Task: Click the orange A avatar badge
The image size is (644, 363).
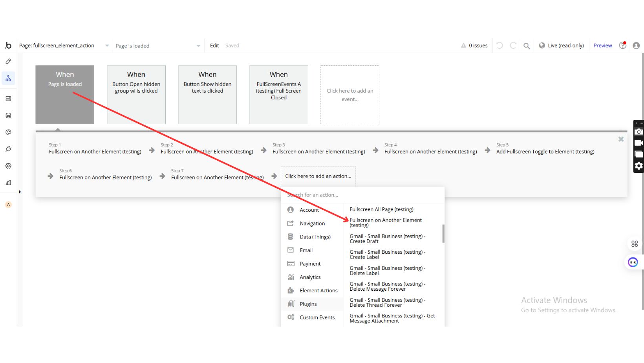Action: (8, 205)
